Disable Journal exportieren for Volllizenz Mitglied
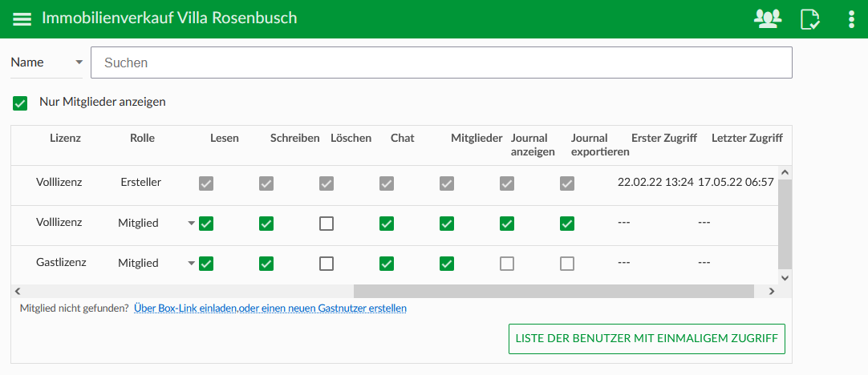The height and width of the screenshot is (375, 868). pyautogui.click(x=567, y=224)
